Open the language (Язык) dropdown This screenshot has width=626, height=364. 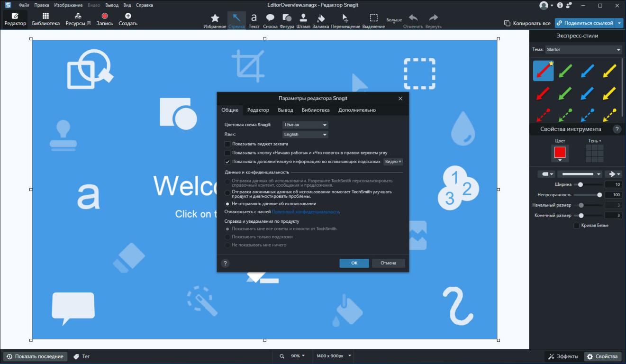coord(305,135)
